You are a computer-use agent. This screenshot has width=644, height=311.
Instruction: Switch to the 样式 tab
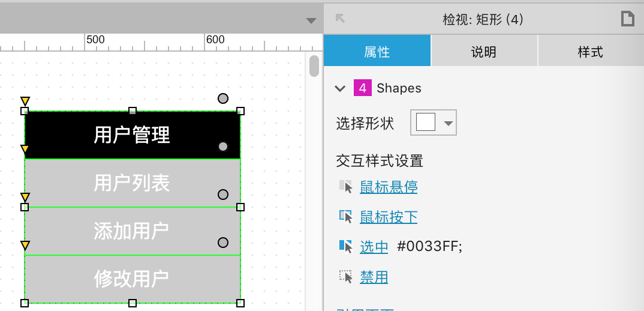click(591, 50)
